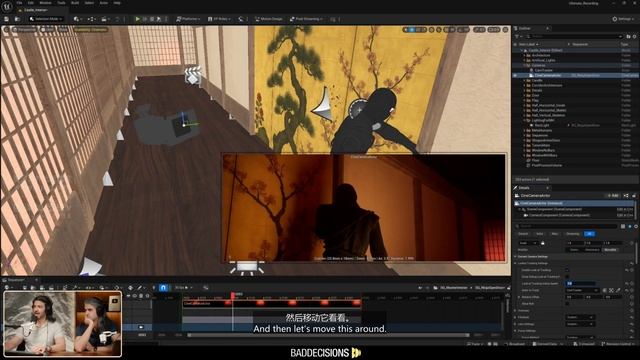Toggle visibility eye of CineCameraActor row

pos(515,76)
